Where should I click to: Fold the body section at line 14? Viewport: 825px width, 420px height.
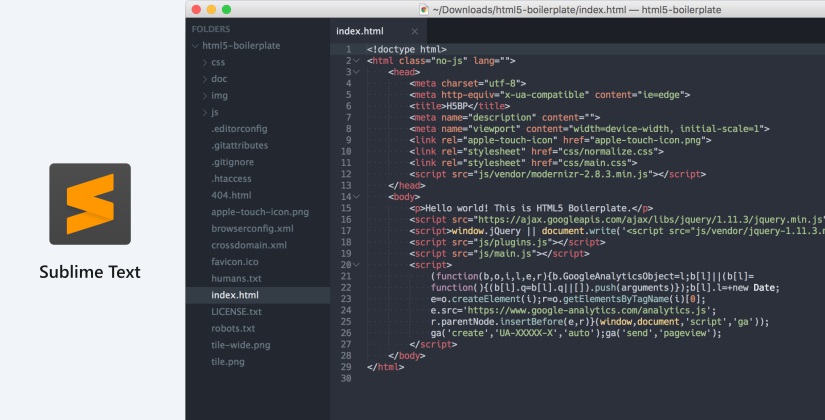tap(355, 197)
